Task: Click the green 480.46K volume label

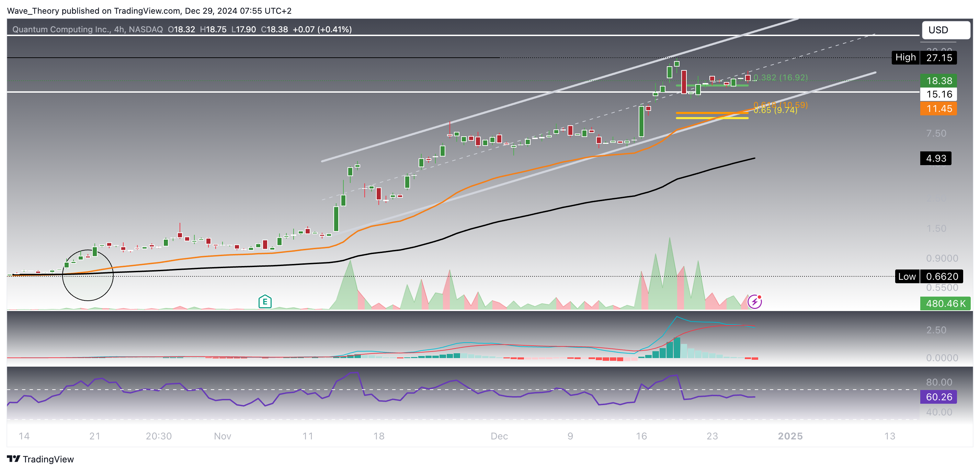Action: (x=945, y=303)
